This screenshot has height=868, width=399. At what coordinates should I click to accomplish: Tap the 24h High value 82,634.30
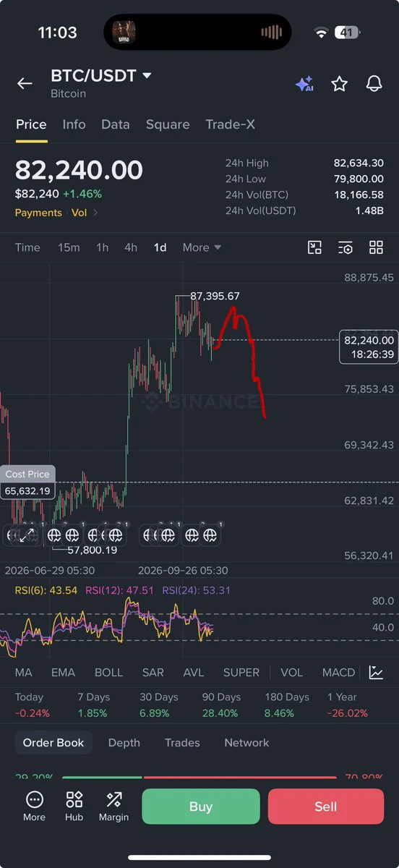click(359, 163)
